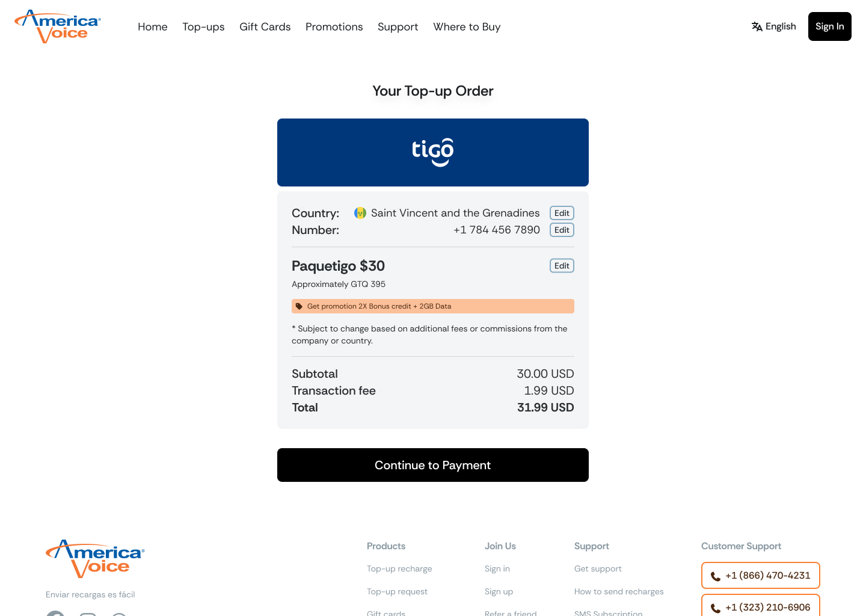Click the promotion 2X Bonus credit banner
866x616 pixels.
(x=433, y=306)
